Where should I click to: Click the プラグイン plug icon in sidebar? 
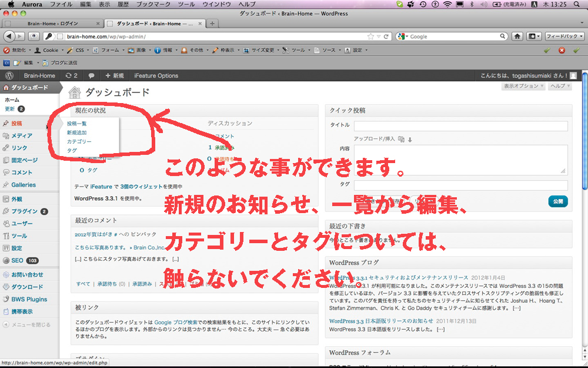click(6, 211)
